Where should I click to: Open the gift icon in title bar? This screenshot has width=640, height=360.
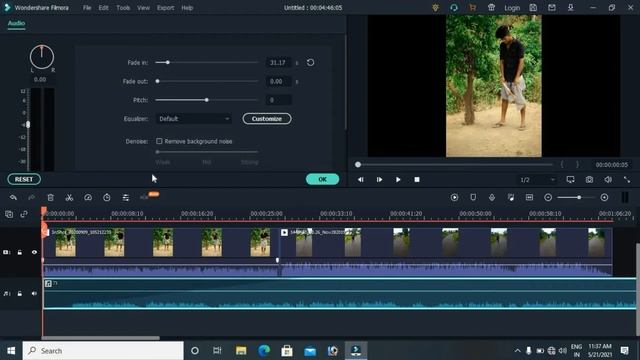pyautogui.click(x=491, y=8)
